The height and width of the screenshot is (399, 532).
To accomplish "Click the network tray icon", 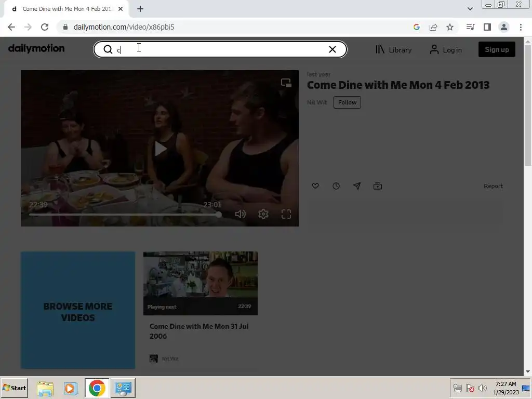I will (x=457, y=388).
